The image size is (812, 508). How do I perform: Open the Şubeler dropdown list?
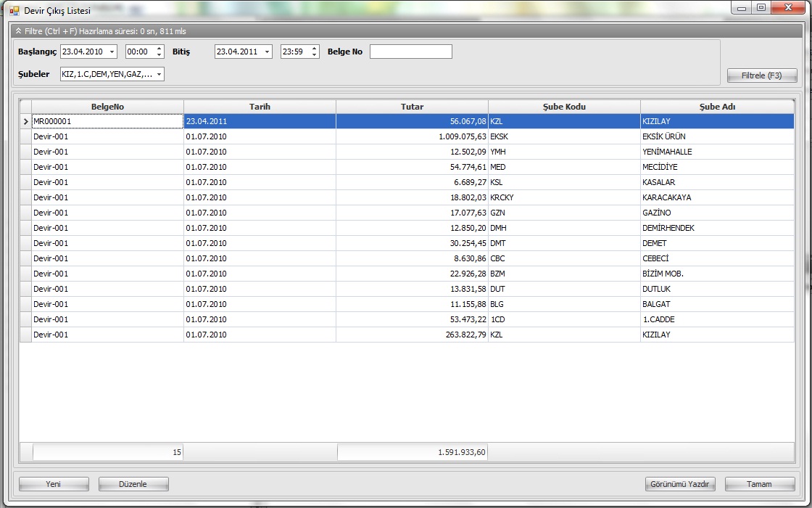click(159, 74)
